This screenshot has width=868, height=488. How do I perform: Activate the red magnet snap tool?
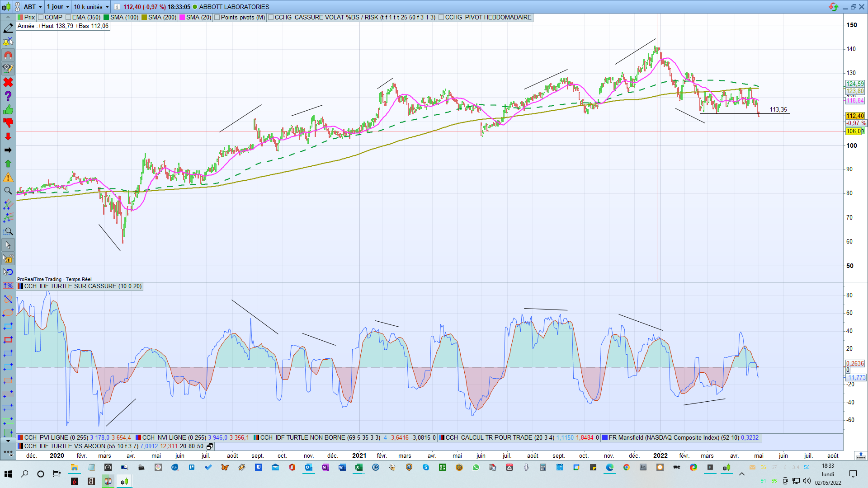(x=8, y=56)
